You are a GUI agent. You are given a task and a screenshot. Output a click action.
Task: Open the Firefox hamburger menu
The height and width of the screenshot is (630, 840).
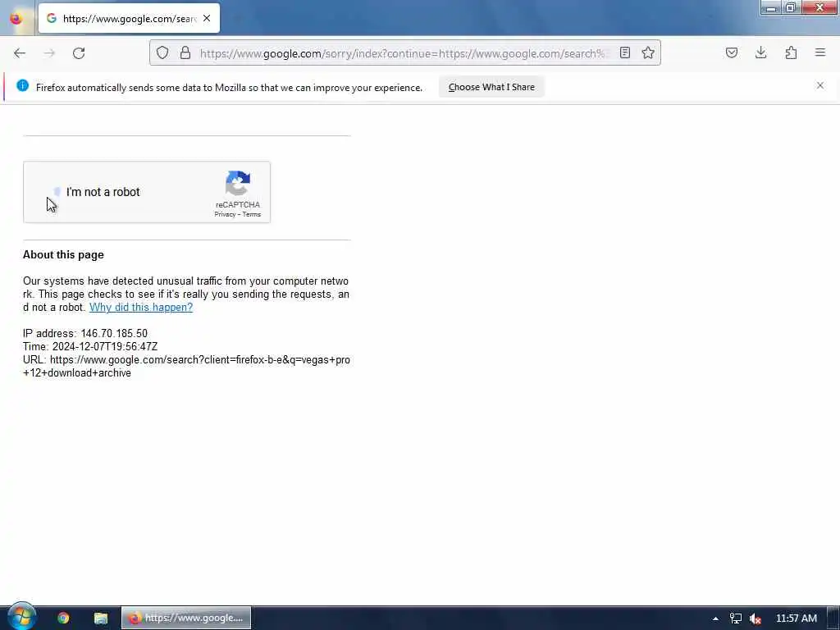820,52
